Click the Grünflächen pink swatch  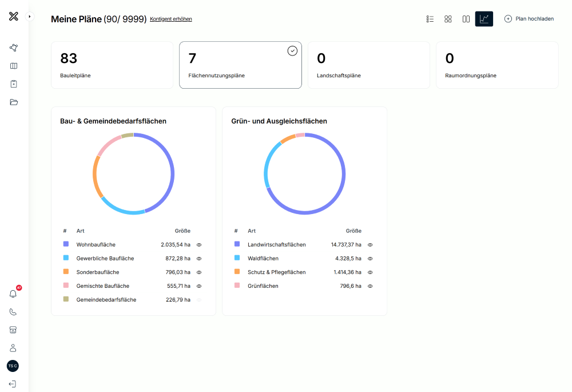coord(237,285)
